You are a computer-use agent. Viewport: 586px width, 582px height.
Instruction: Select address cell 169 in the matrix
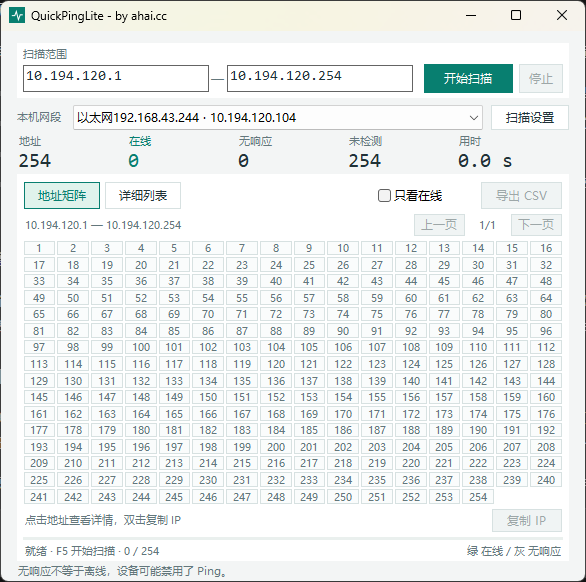[x=309, y=414]
